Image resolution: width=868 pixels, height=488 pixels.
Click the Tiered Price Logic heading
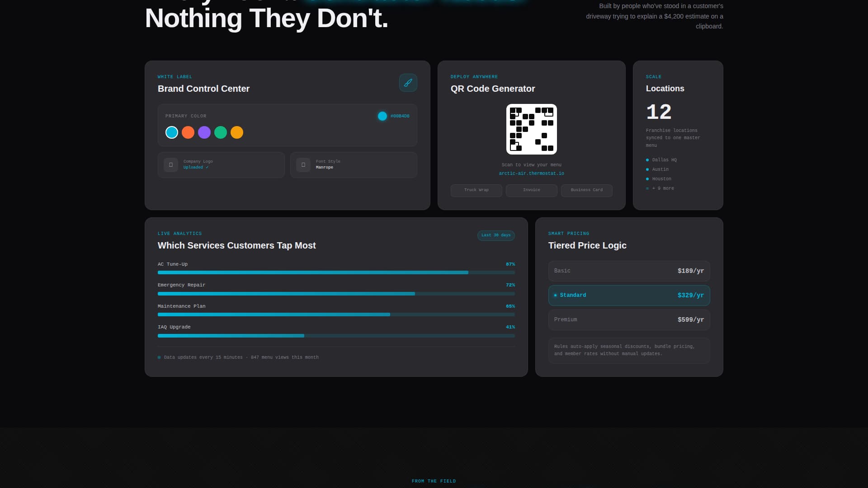(587, 246)
